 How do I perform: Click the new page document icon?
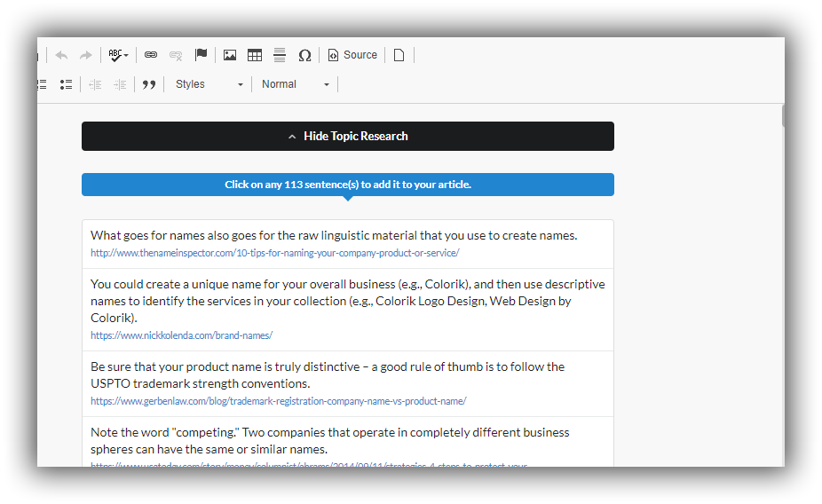tap(399, 55)
